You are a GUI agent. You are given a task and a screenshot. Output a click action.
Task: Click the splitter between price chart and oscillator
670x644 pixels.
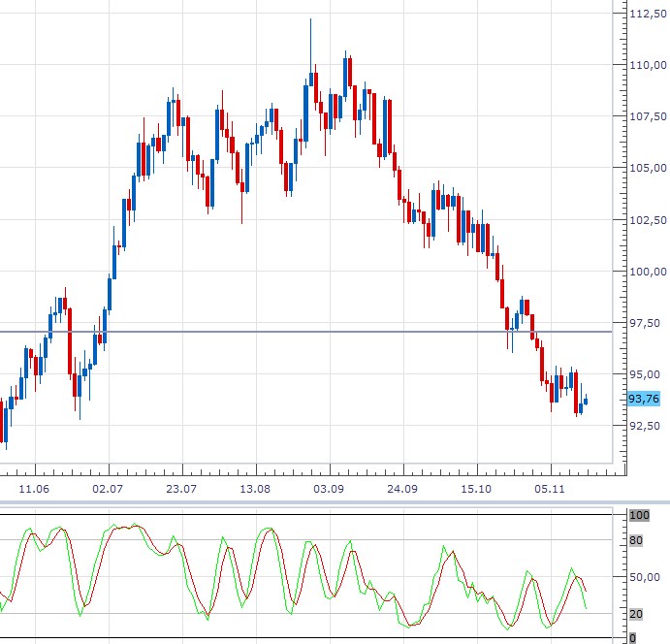click(x=335, y=501)
